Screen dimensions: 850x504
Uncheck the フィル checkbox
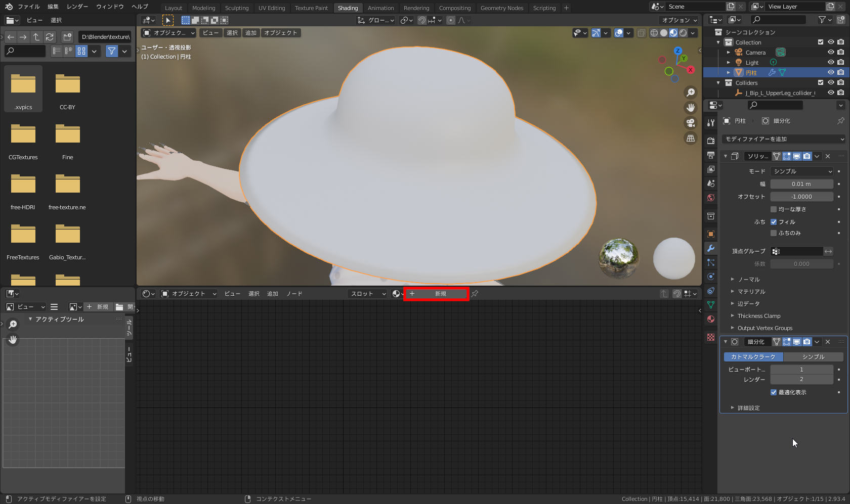(x=774, y=222)
